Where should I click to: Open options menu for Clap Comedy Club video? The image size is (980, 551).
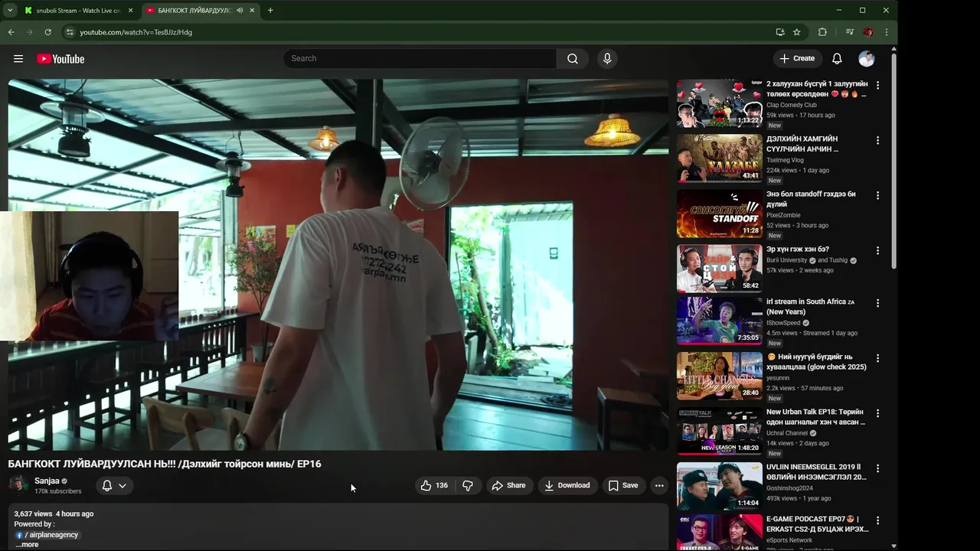(x=877, y=85)
